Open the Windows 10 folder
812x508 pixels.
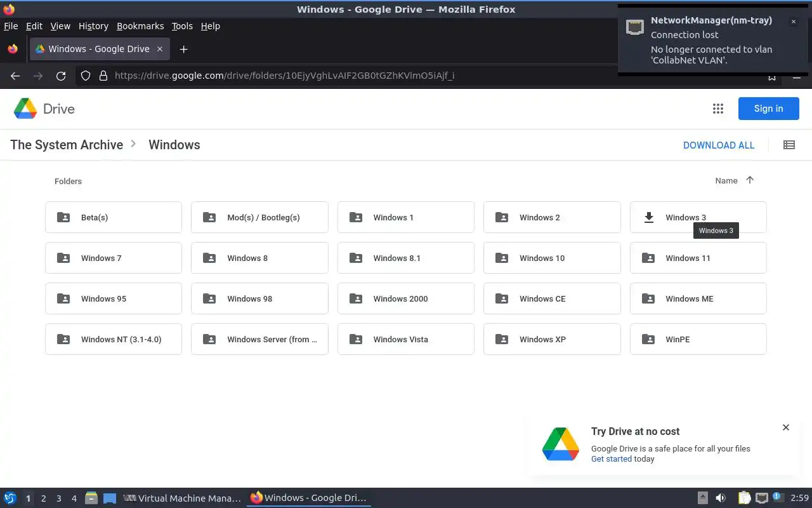(552, 258)
